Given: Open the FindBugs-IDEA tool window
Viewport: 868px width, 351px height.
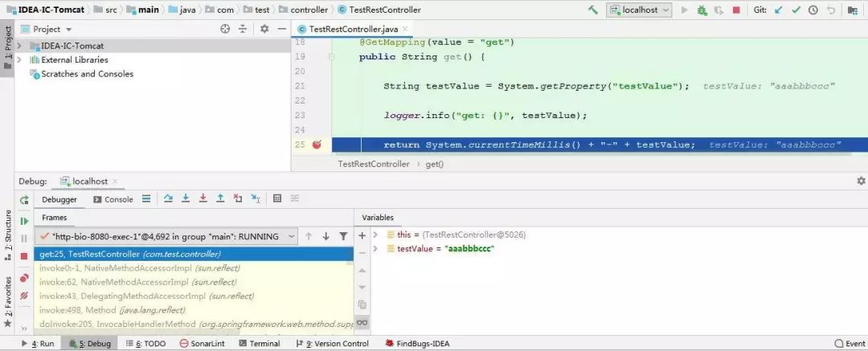Looking at the screenshot, I should point(417,343).
